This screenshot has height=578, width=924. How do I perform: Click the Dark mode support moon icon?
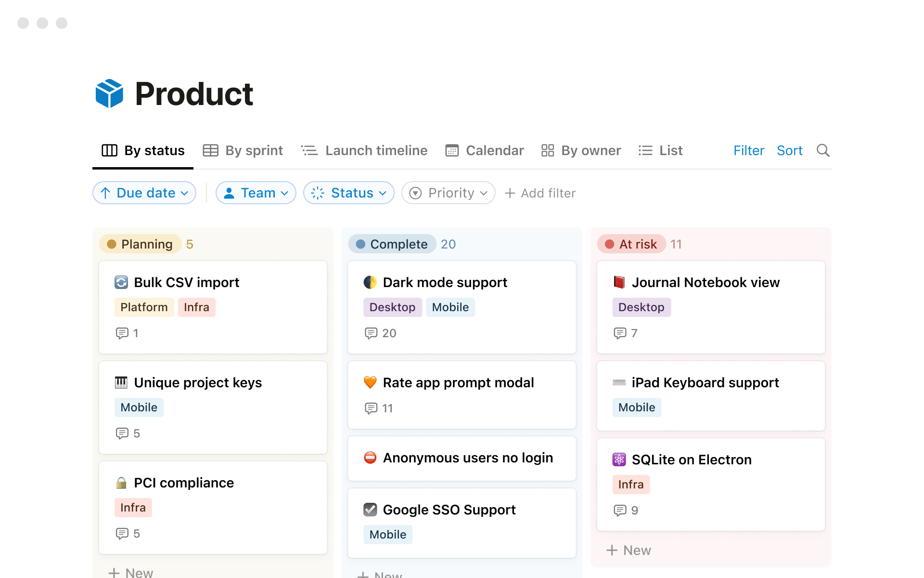pos(370,282)
